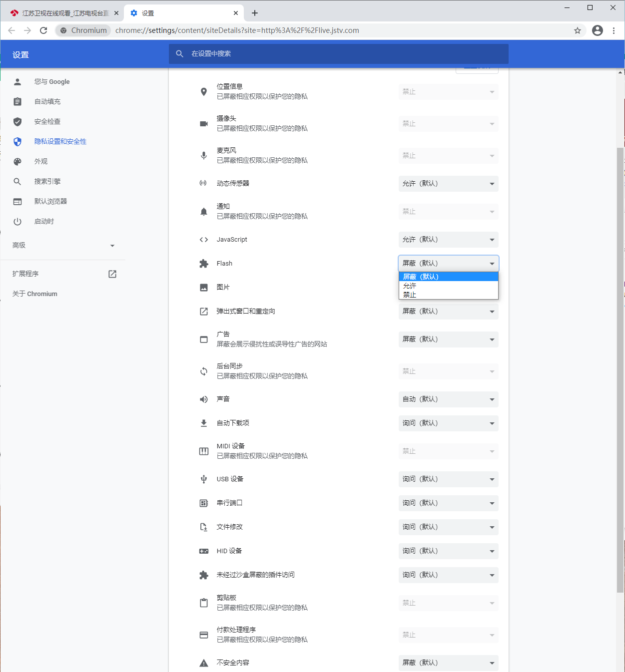Click the motion sensor icon beside 动态传感器
Viewport: 625px width, 672px height.
pyautogui.click(x=203, y=183)
